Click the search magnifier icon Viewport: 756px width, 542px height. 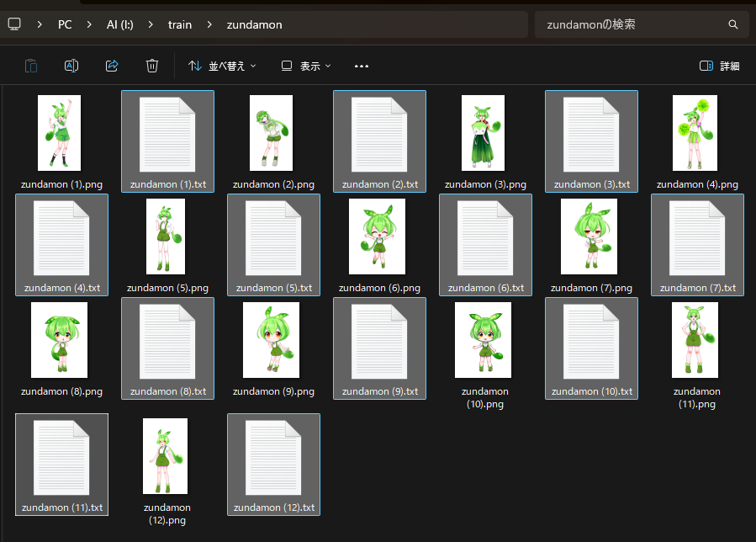coord(732,24)
